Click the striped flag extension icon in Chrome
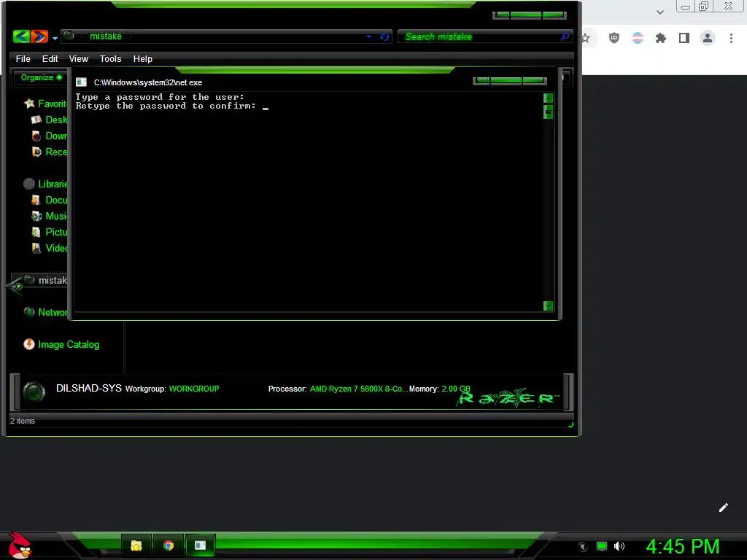This screenshot has width=747, height=560. pyautogui.click(x=638, y=38)
